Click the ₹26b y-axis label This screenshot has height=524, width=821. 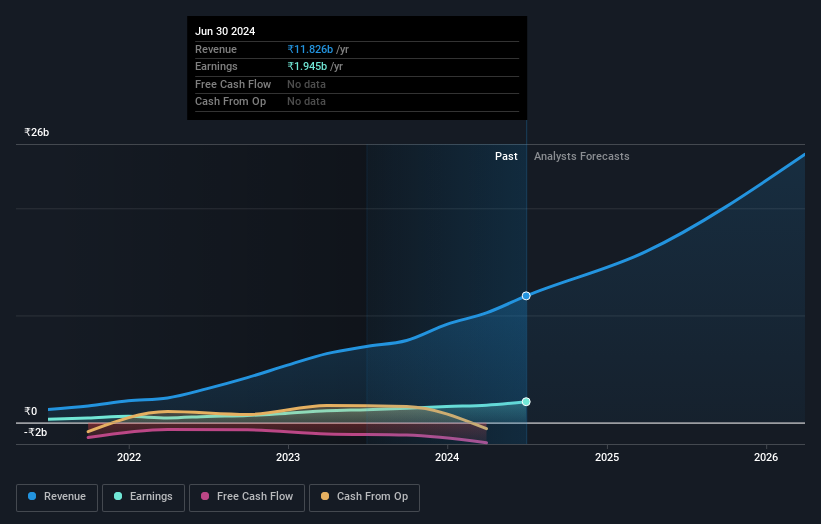tap(37, 132)
